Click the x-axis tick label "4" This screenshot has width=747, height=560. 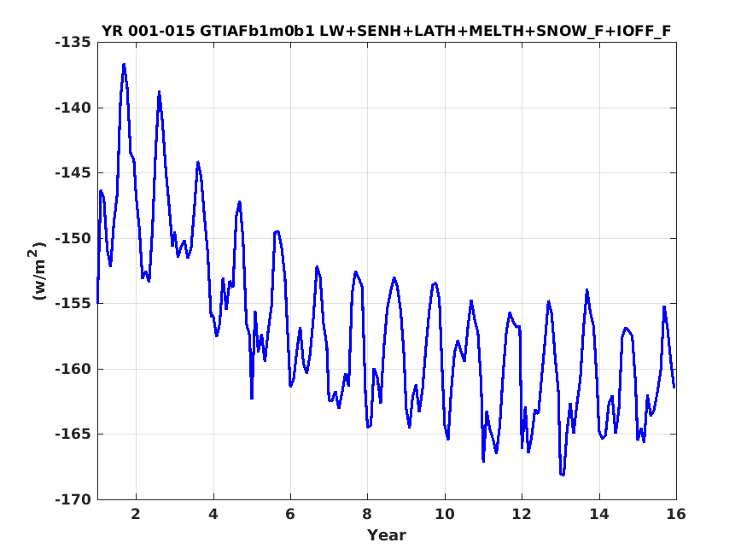(x=213, y=514)
